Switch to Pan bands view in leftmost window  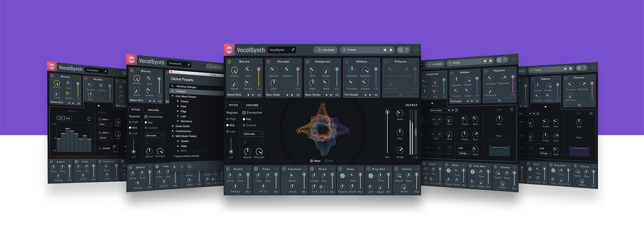[68, 118]
